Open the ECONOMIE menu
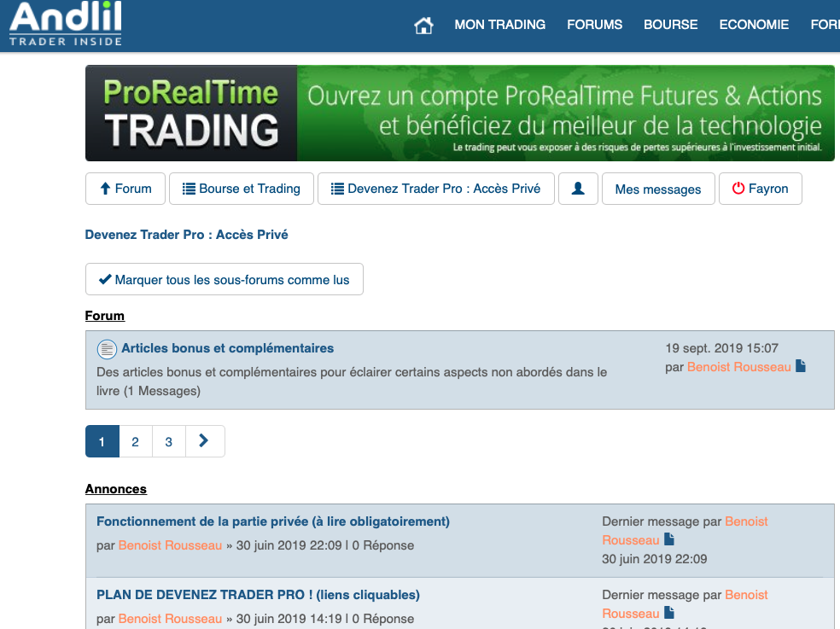Viewport: 840px width, 629px height. pos(754,25)
